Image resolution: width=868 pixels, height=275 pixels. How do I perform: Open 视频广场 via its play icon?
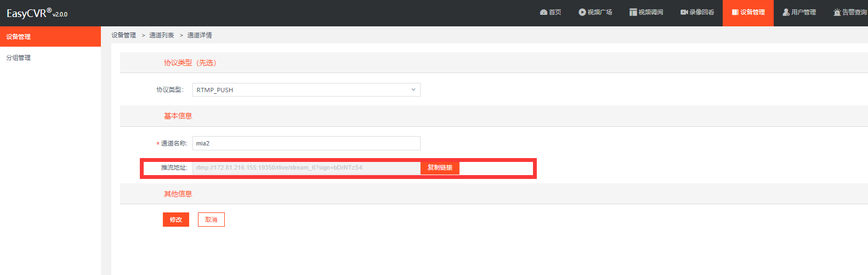(582, 12)
